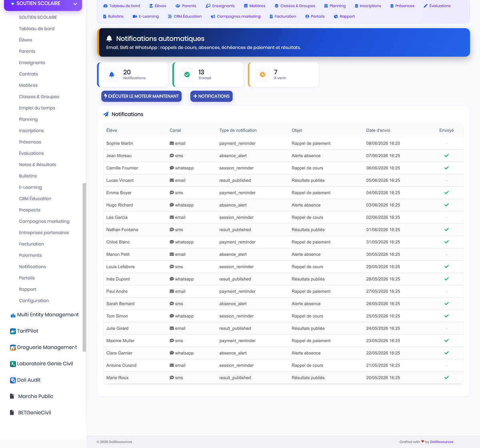Click the Doli Audit icon in the sidebar
This screenshot has height=448, width=480.
(x=13, y=380)
